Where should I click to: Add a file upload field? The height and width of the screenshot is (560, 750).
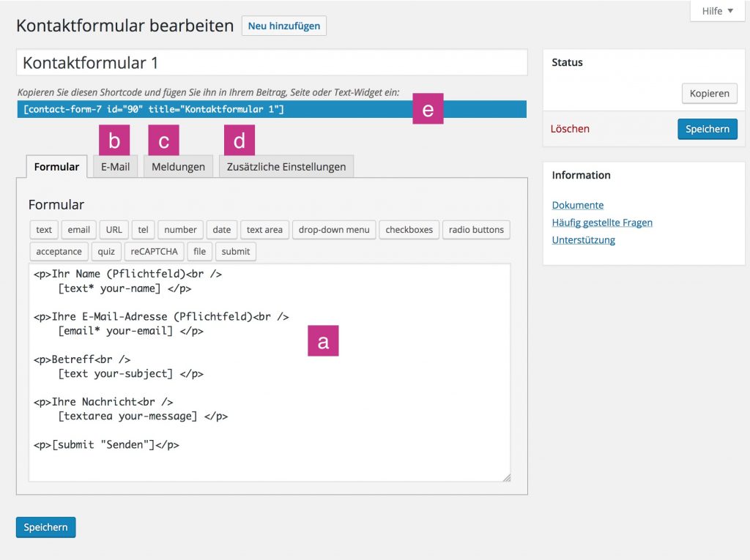point(199,251)
